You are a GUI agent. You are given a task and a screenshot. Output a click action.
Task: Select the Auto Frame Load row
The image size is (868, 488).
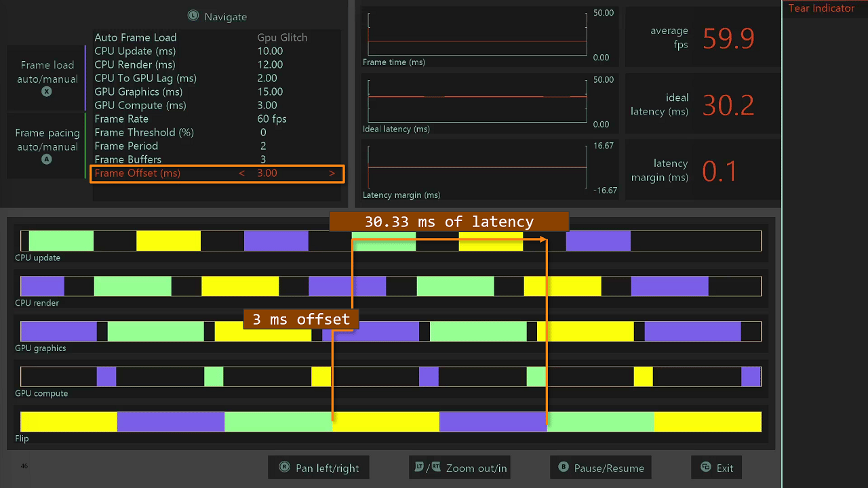pos(217,37)
